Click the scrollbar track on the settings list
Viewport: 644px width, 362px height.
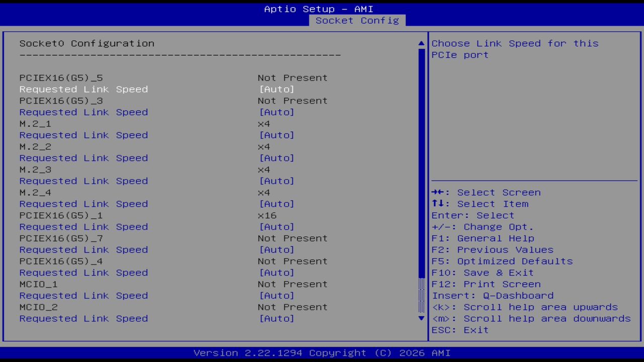click(421, 176)
